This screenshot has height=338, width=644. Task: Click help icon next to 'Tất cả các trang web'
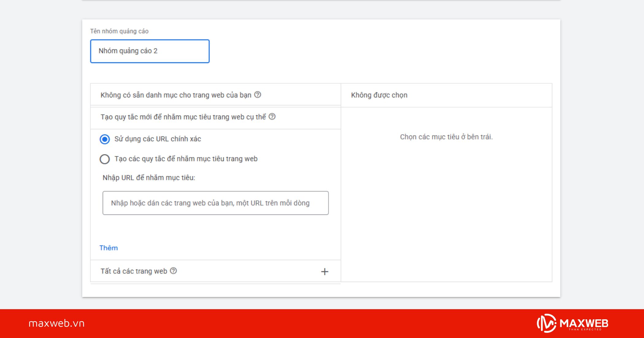pyautogui.click(x=173, y=271)
